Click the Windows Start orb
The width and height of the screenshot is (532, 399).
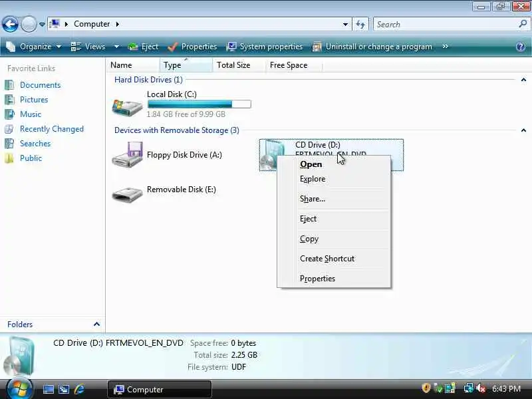[19, 388]
